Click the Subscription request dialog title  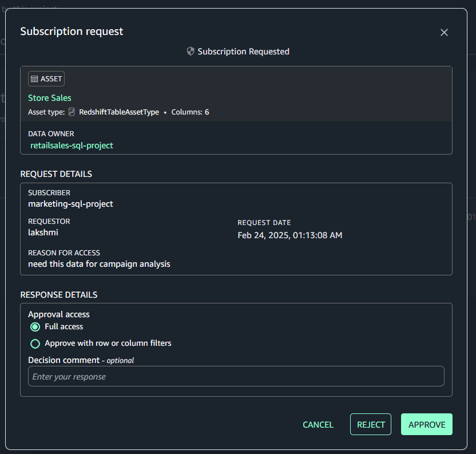click(72, 31)
